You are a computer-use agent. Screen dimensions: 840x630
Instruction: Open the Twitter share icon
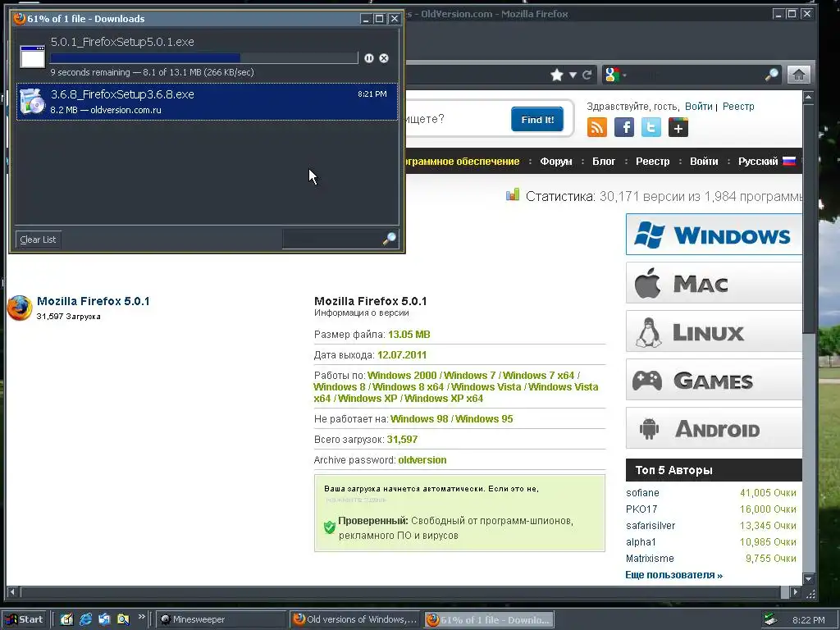[651, 127]
